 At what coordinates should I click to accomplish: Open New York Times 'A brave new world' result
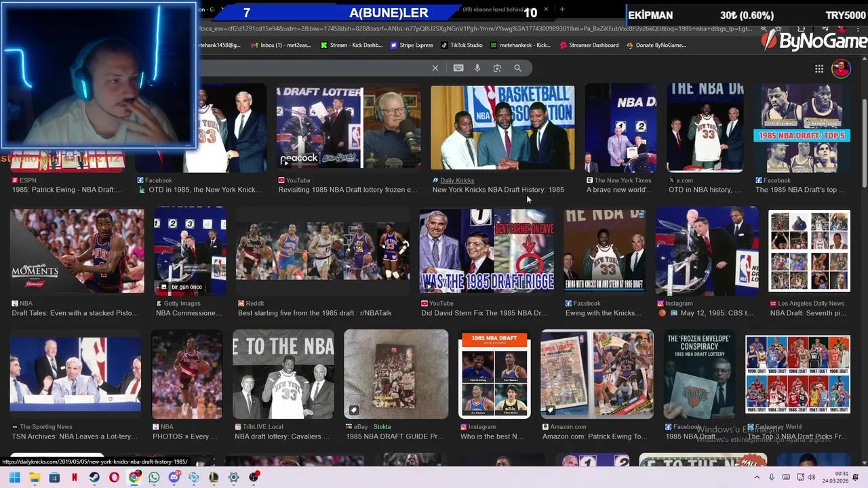(620, 190)
